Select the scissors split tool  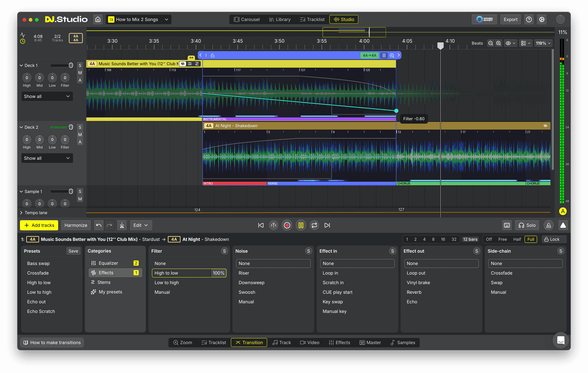pyautogui.click(x=122, y=225)
